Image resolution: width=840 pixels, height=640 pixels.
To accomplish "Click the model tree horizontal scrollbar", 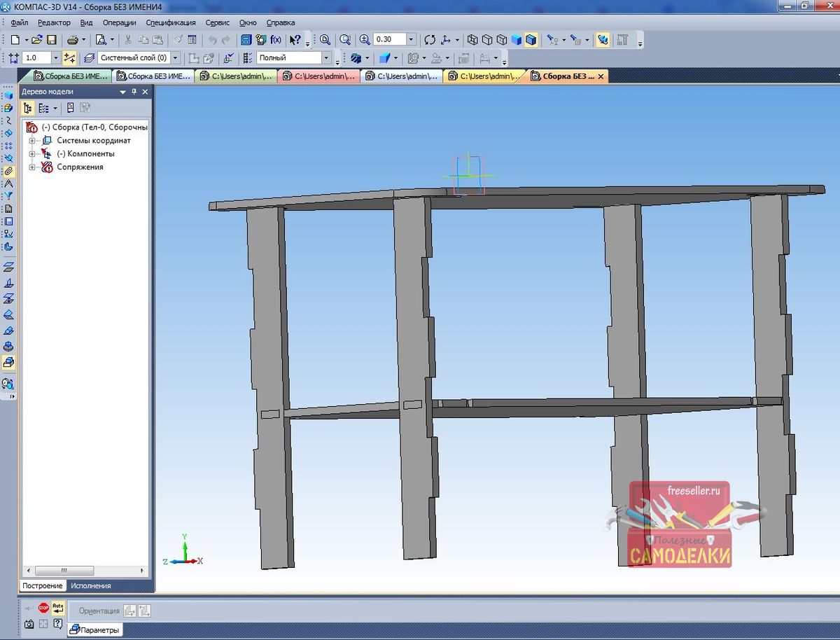I will click(64, 571).
